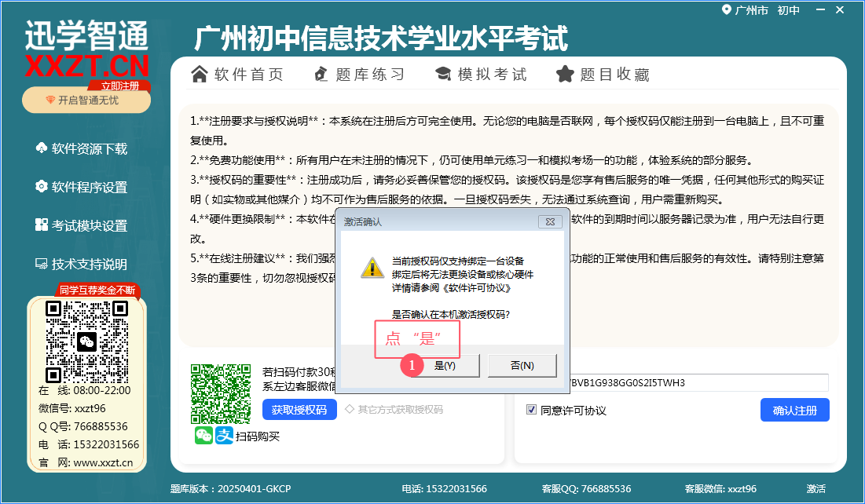Click the star icon beside 题目收藏
The image size is (865, 504).
click(565, 74)
